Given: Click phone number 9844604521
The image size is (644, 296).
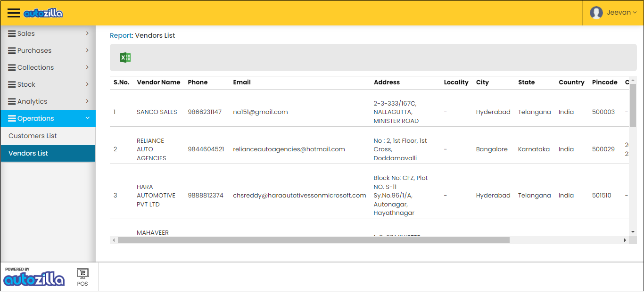Looking at the screenshot, I should click(x=206, y=149).
